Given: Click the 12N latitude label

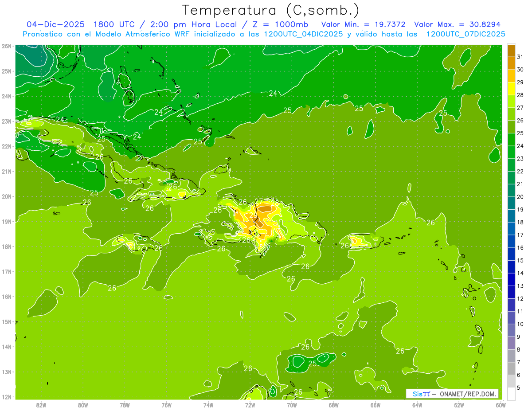Looking at the screenshot, I should point(6,397).
